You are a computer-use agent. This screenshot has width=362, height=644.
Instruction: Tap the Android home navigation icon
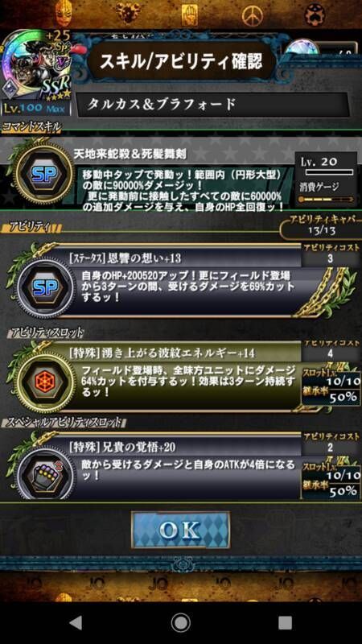(180, 623)
